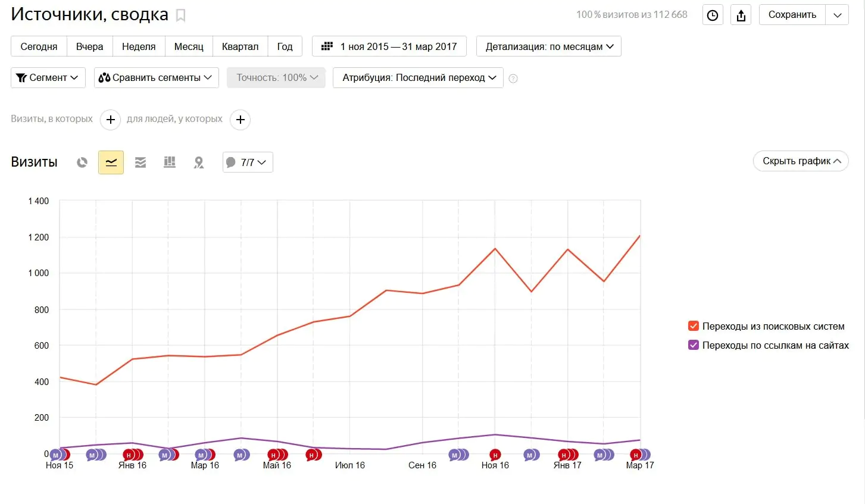Open the map view icon
This screenshot has height=504, width=865.
point(199,162)
